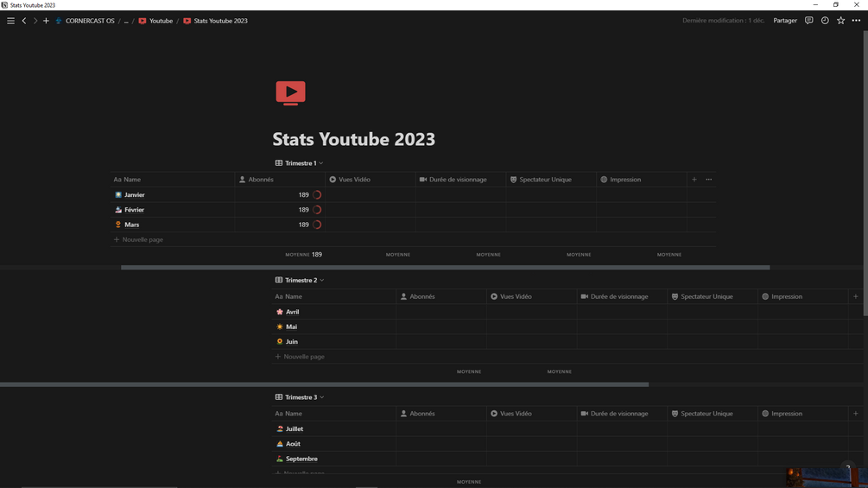Navigate to the Youtube breadcrumb page
Viewport: 868px width, 488px height.
[x=155, y=21]
